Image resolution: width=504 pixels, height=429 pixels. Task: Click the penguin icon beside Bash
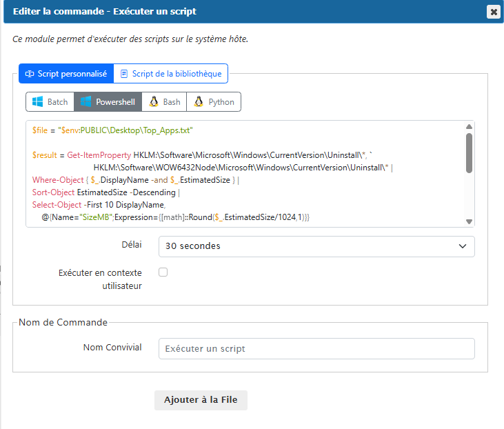[154, 102]
